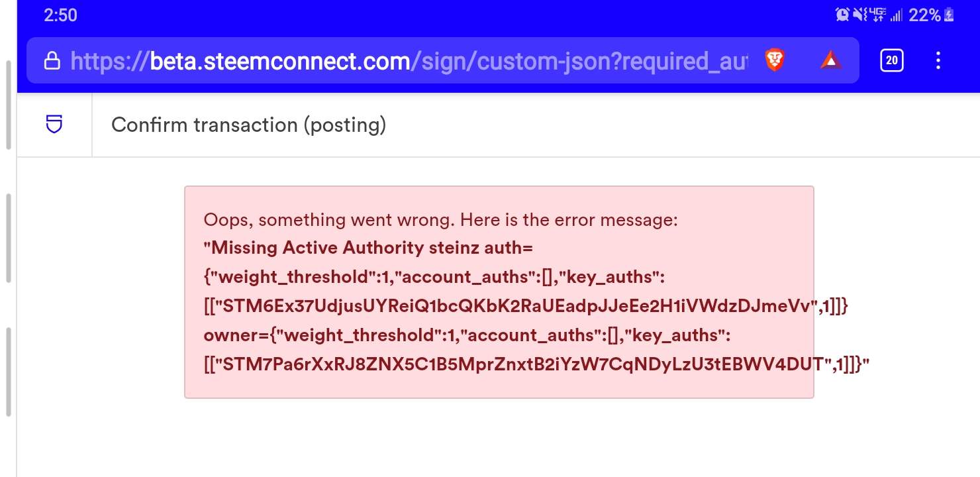Screen dimensions: 980x477
Task: Tap the padlock site security icon
Action: (x=52, y=62)
